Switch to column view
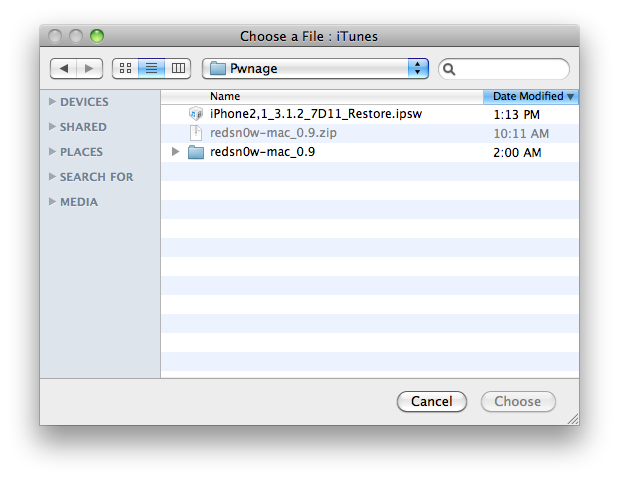The width and height of the screenshot is (619, 480). (x=178, y=68)
